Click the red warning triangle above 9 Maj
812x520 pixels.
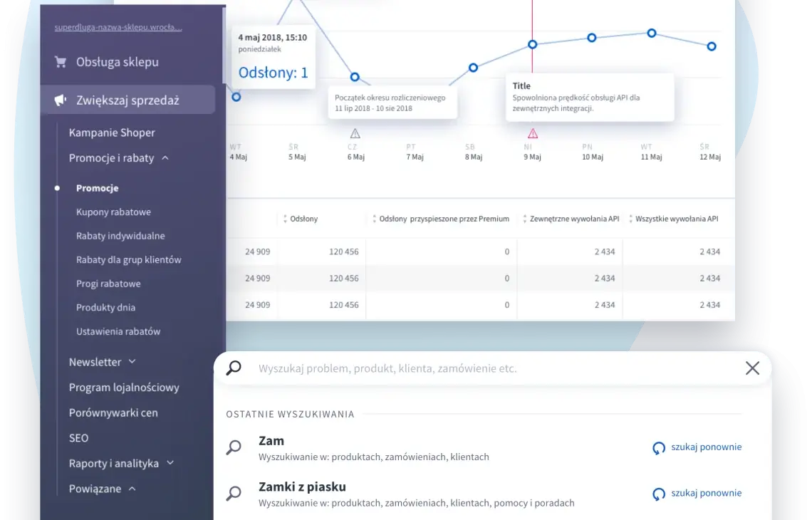tap(533, 134)
